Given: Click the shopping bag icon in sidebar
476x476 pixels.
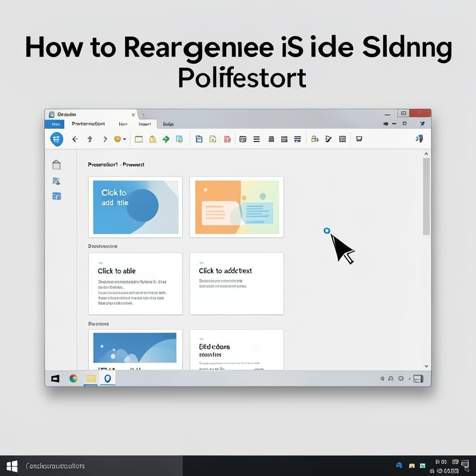Looking at the screenshot, I should point(56,165).
